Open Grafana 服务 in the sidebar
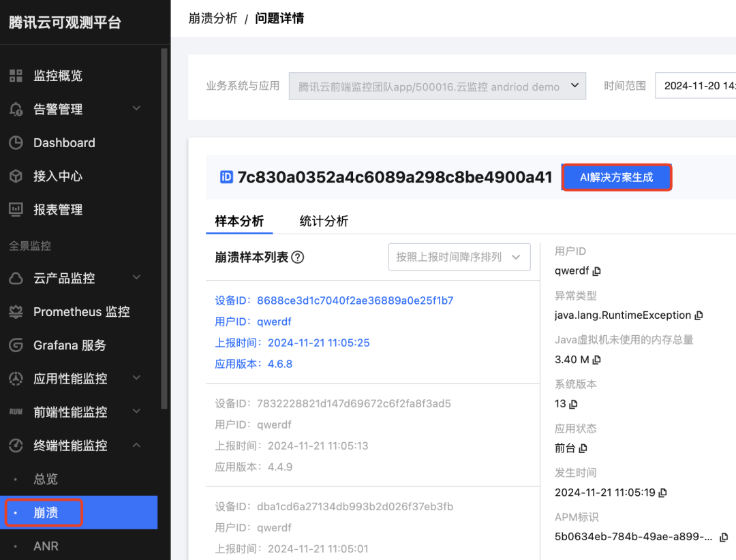Image resolution: width=736 pixels, height=560 pixels. pos(70,345)
